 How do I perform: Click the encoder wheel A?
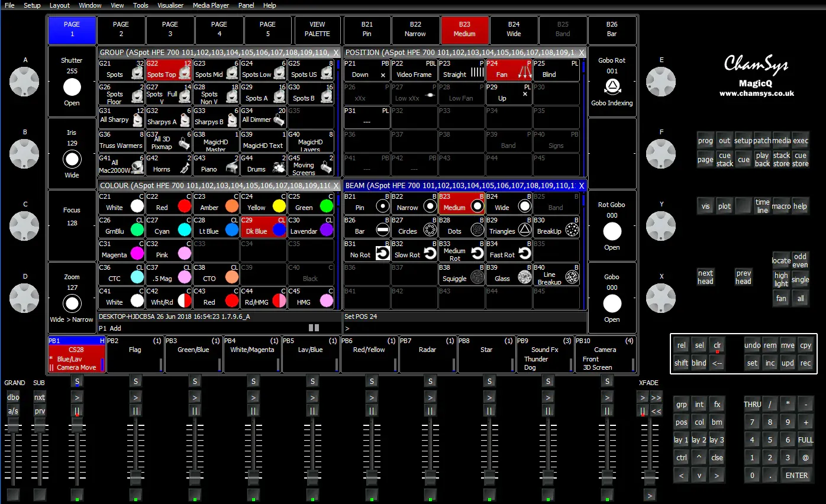click(25, 81)
